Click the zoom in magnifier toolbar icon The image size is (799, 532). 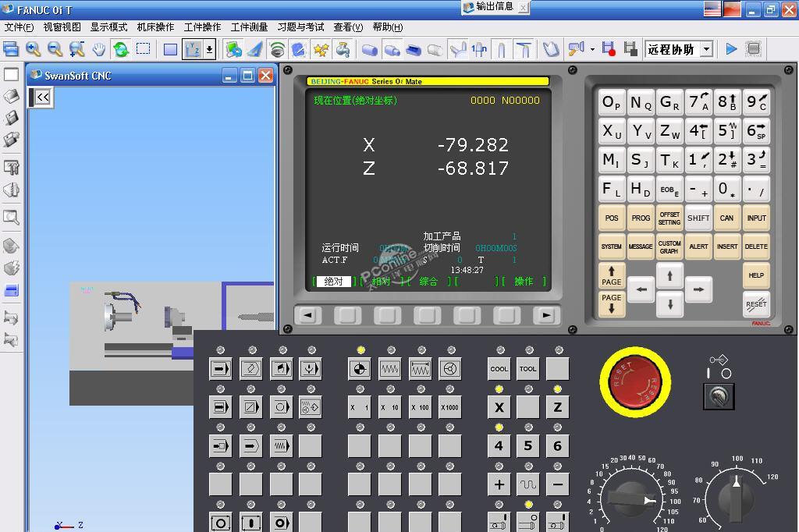pos(33,49)
